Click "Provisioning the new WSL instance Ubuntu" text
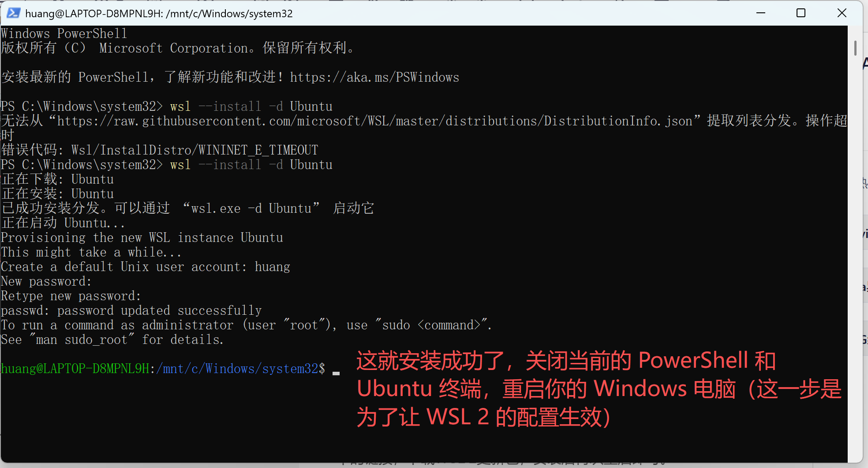 coord(142,238)
